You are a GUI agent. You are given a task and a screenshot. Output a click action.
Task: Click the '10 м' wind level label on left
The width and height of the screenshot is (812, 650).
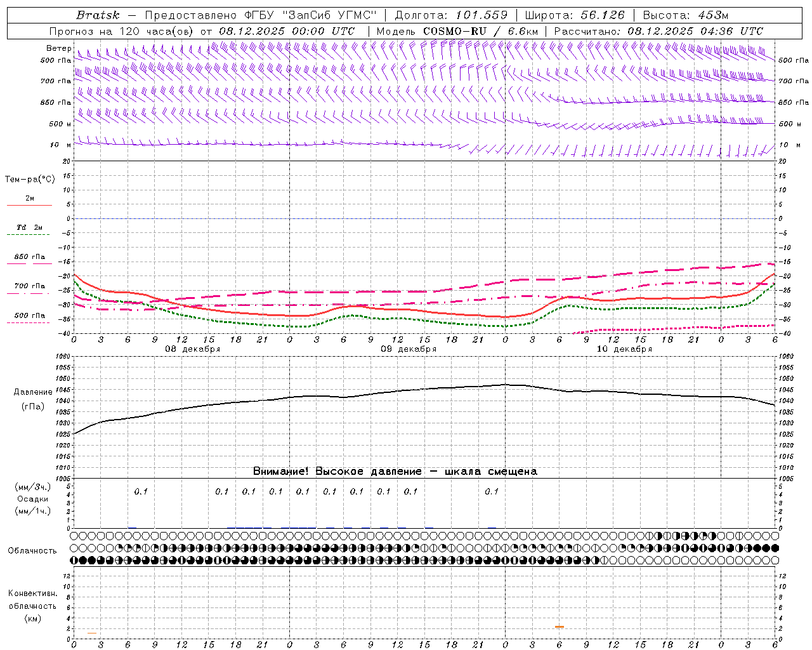[61, 145]
